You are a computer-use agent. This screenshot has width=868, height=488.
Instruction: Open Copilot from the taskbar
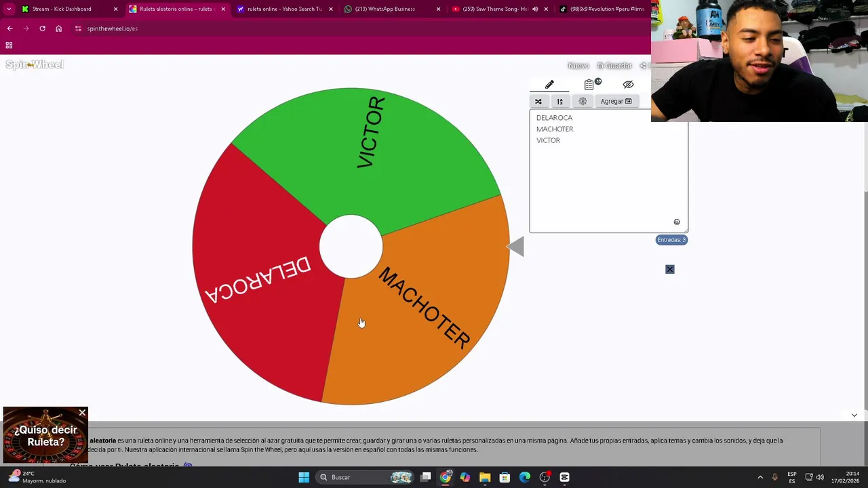point(465,477)
